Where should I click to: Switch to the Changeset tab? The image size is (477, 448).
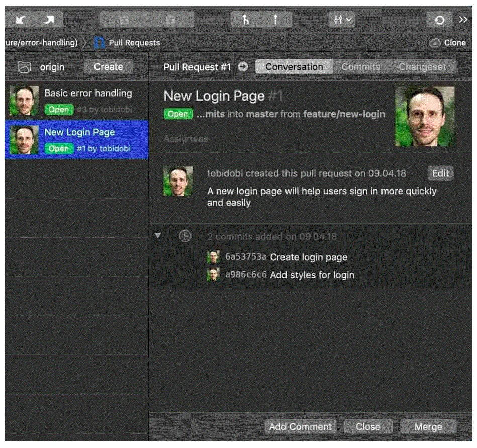tap(422, 67)
